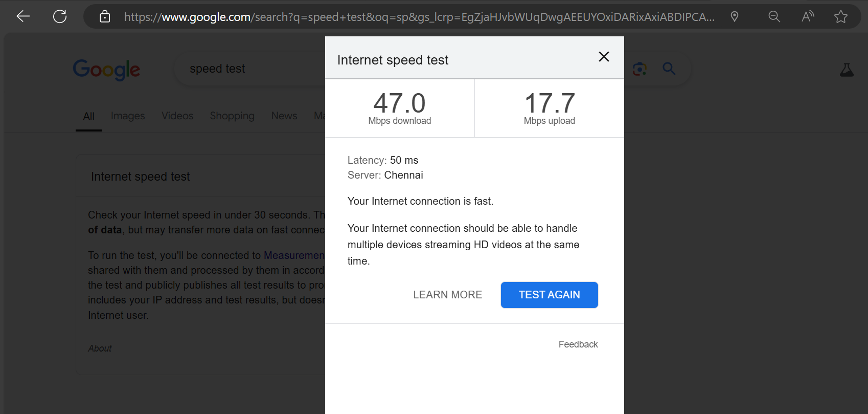Click the TEST AGAIN button

click(550, 295)
